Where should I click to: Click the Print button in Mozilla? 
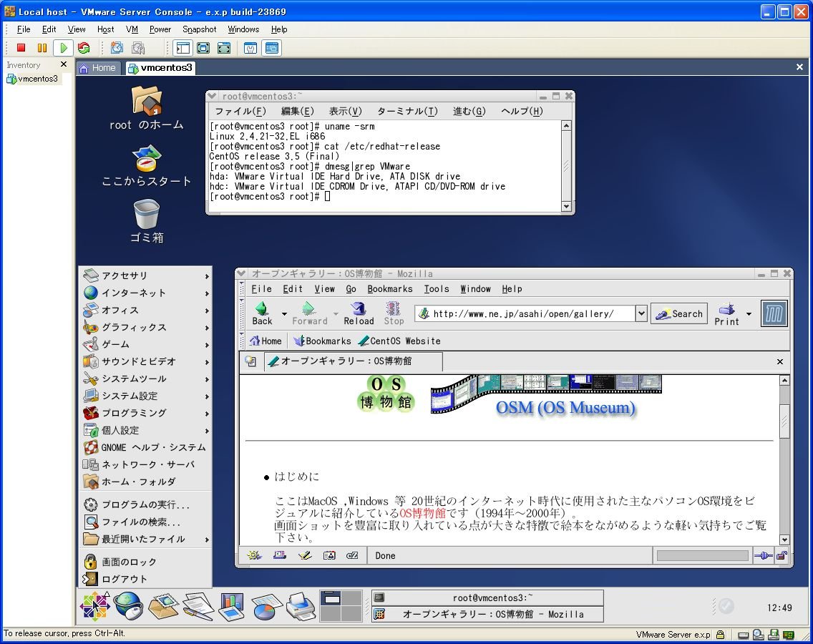point(726,313)
